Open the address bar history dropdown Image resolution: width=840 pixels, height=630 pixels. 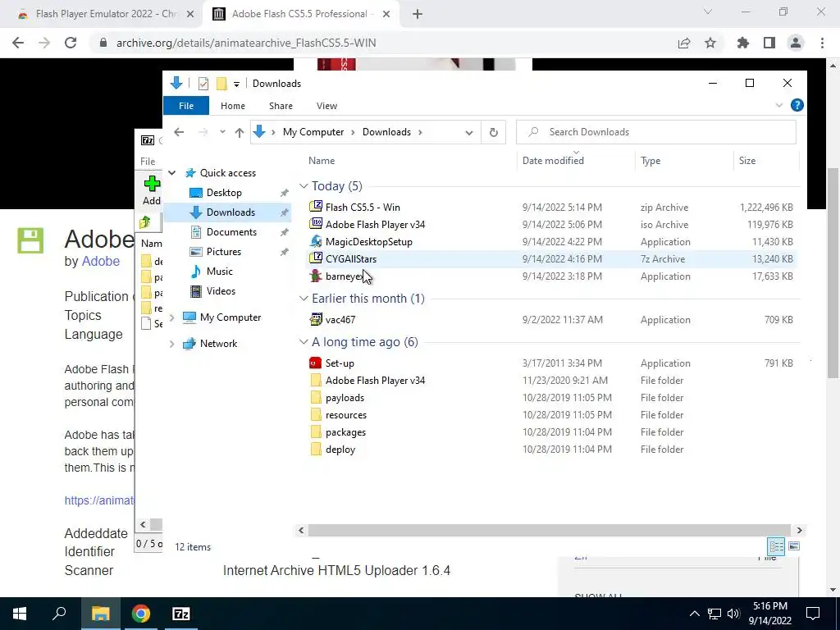(468, 132)
